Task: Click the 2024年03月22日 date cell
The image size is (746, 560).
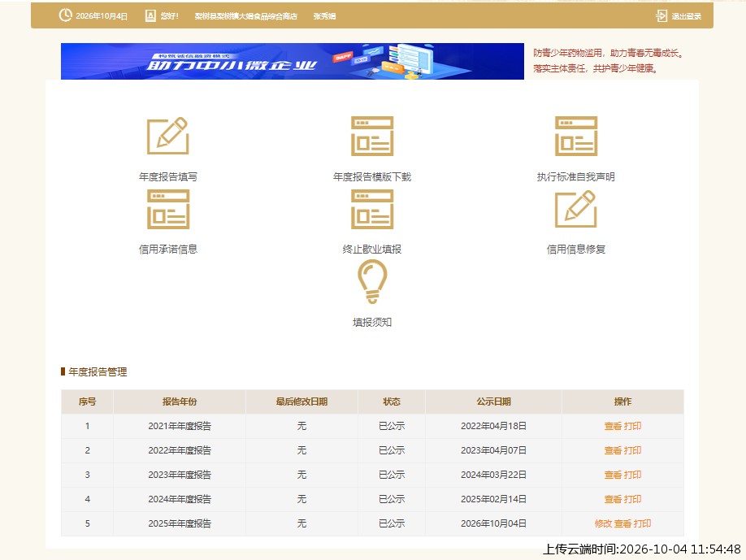Action: [x=493, y=475]
